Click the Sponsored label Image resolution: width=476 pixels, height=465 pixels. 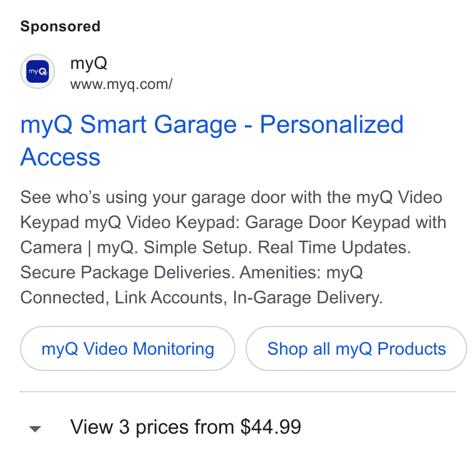(x=60, y=26)
